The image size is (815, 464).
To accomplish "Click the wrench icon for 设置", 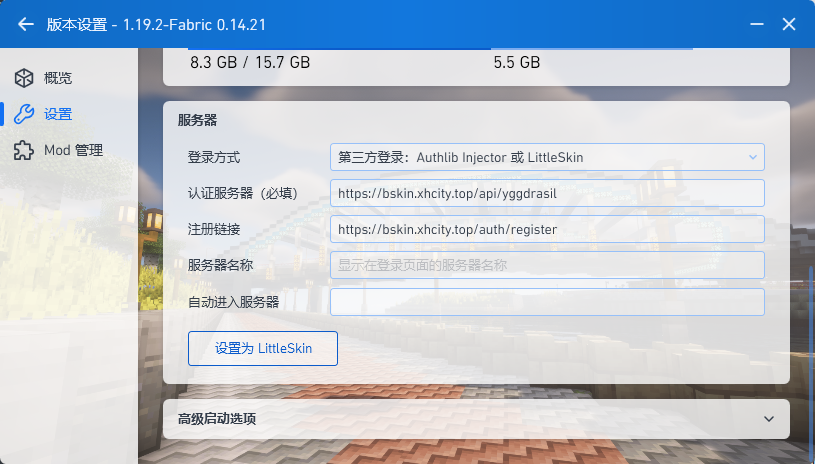I will pyautogui.click(x=23, y=114).
